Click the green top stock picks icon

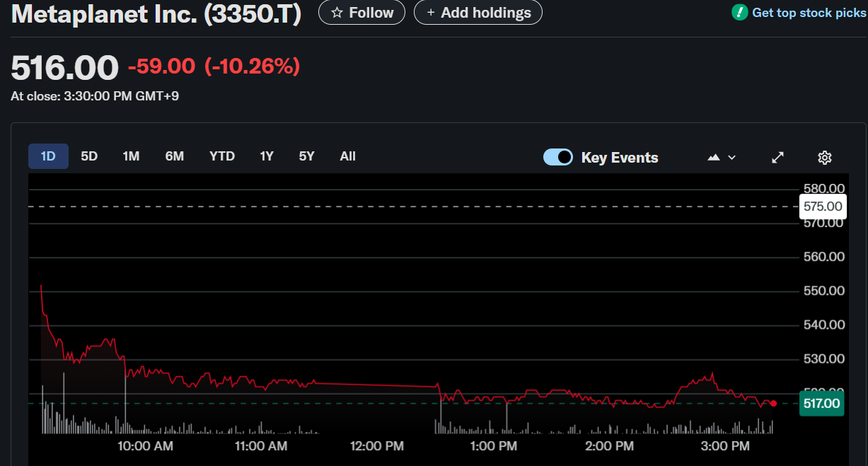739,13
